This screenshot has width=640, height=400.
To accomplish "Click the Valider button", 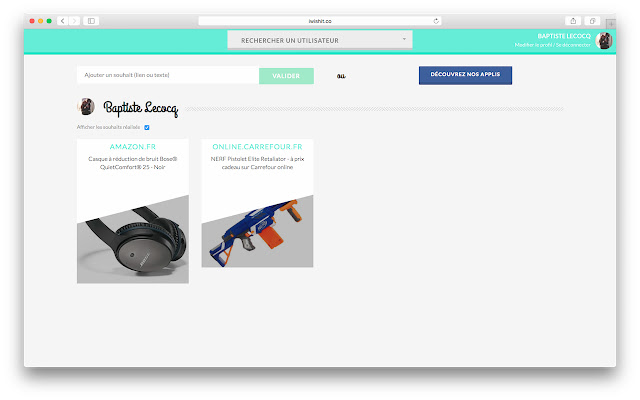I will (286, 76).
